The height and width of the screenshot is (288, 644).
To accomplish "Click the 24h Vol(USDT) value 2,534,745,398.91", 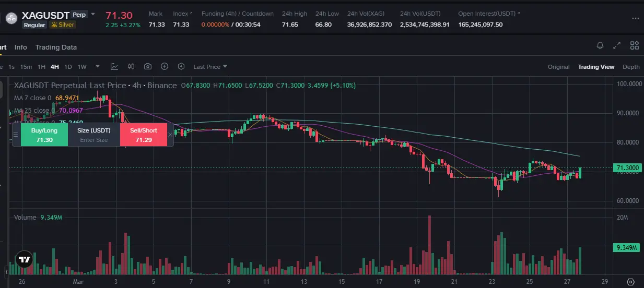I will click(425, 25).
